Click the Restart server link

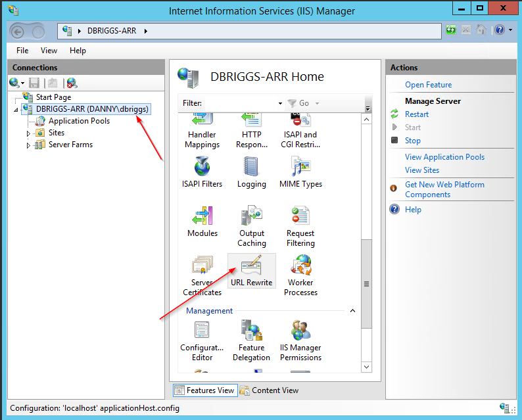click(417, 114)
